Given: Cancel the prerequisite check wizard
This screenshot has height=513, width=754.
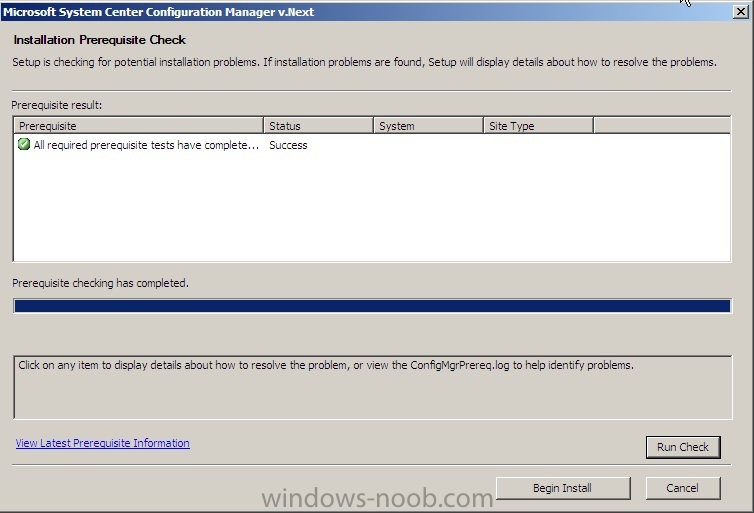Looking at the screenshot, I should click(683, 488).
